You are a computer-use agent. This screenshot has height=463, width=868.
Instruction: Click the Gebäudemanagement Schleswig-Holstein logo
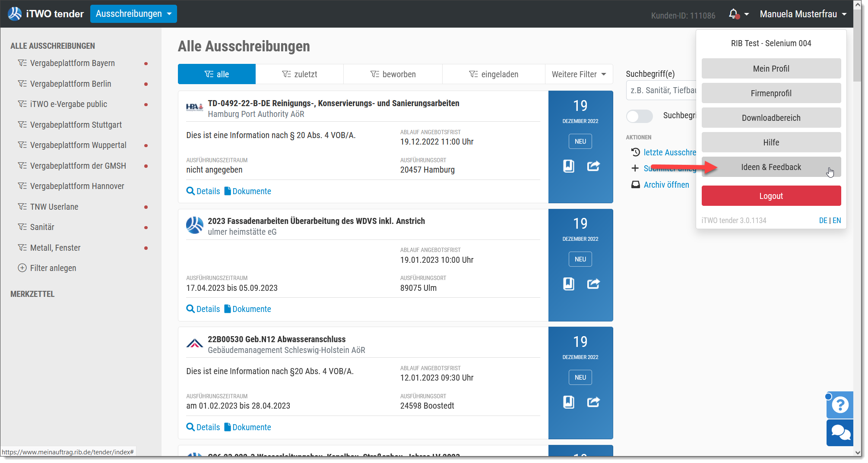coord(194,343)
